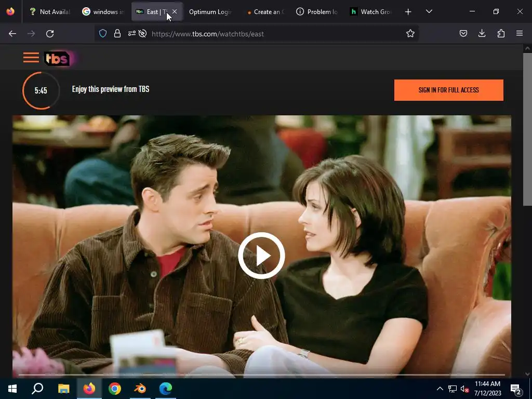This screenshot has width=532, height=399.
Task: Open network status tray icon
Action: click(x=453, y=389)
